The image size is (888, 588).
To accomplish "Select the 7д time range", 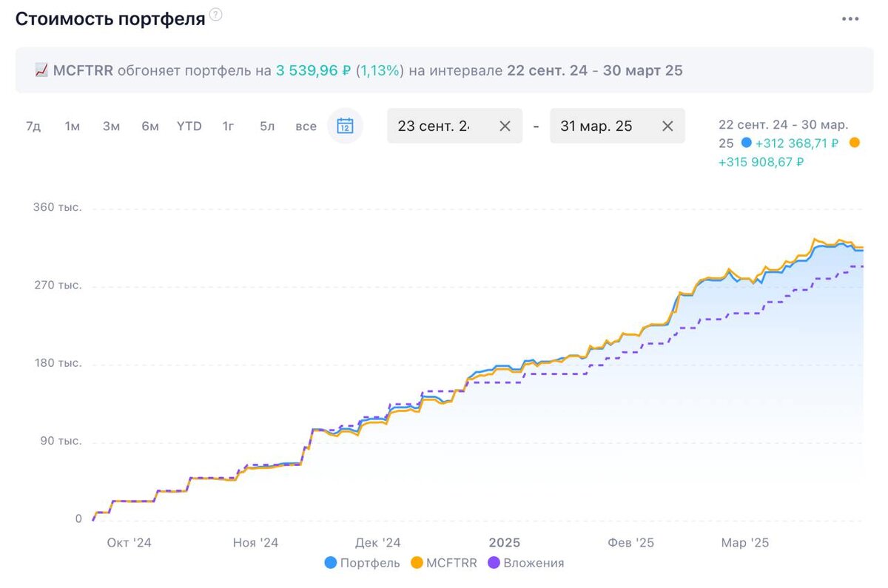I will pos(33,126).
